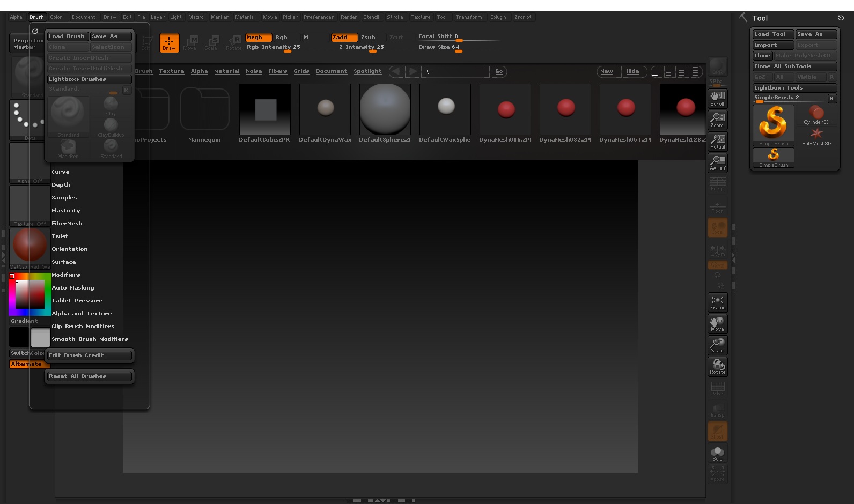Toggle the PolyF polyframe icon
This screenshot has width=854, height=504.
[717, 388]
